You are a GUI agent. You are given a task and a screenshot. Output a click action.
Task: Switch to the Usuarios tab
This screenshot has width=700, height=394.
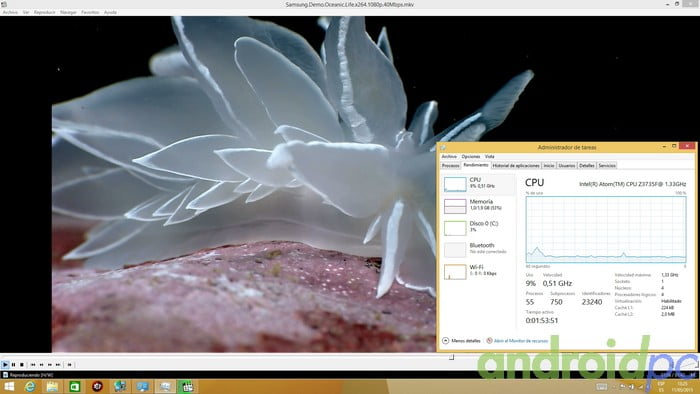click(x=567, y=166)
